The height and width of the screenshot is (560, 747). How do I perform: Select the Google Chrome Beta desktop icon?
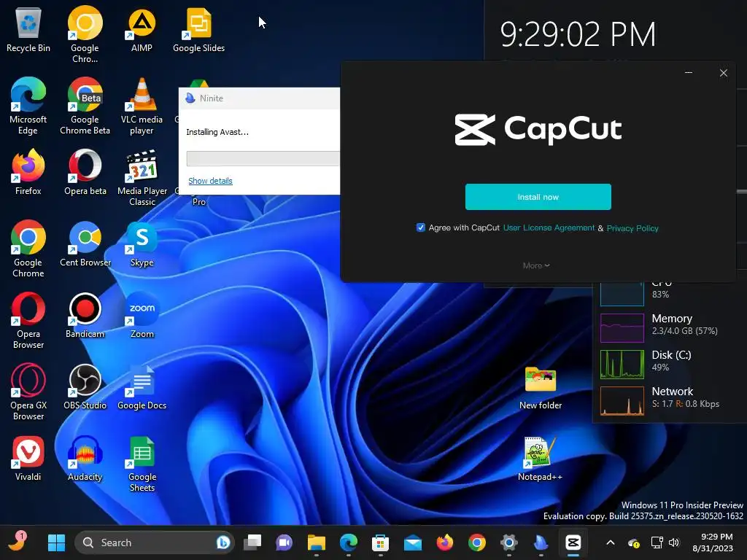coord(85,106)
